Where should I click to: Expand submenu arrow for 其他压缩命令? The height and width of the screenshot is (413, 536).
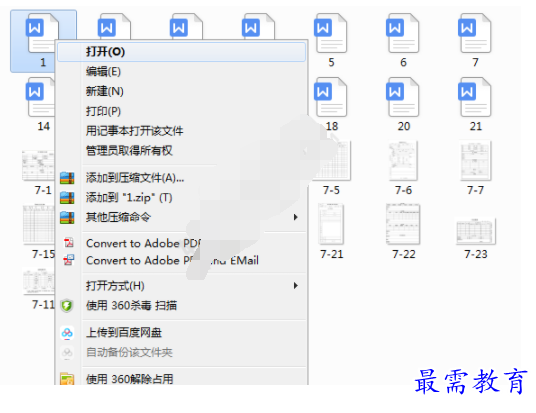pyautogui.click(x=296, y=217)
